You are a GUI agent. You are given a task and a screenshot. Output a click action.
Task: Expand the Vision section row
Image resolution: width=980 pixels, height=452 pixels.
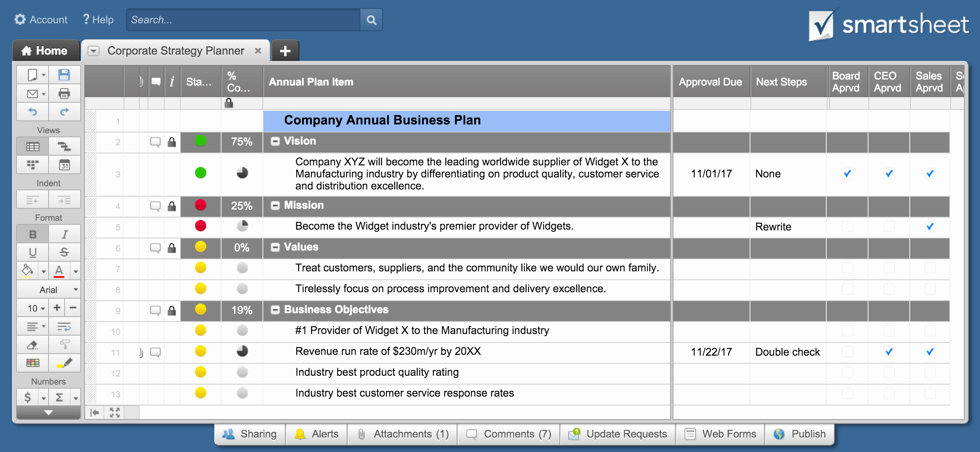click(x=274, y=142)
